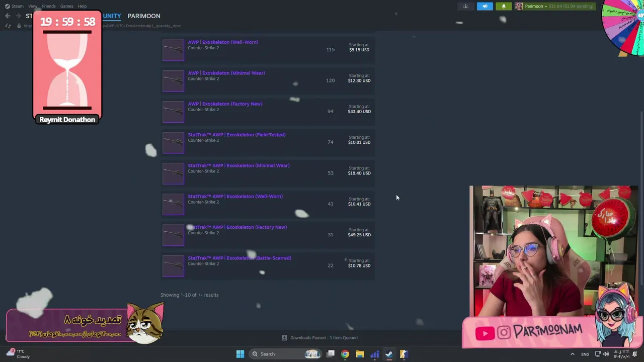The width and height of the screenshot is (644, 362).
Task: Switch the ENG input language
Action: [585, 354]
